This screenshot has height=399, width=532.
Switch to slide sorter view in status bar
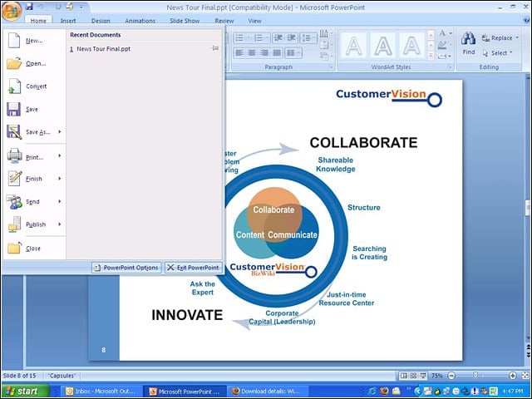click(x=413, y=376)
